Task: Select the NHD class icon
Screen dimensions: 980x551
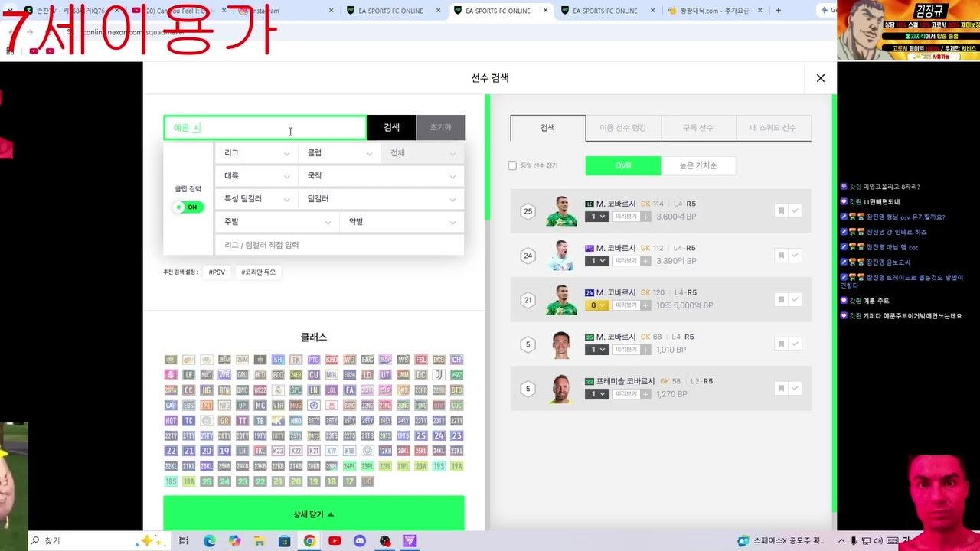Action: point(296,421)
